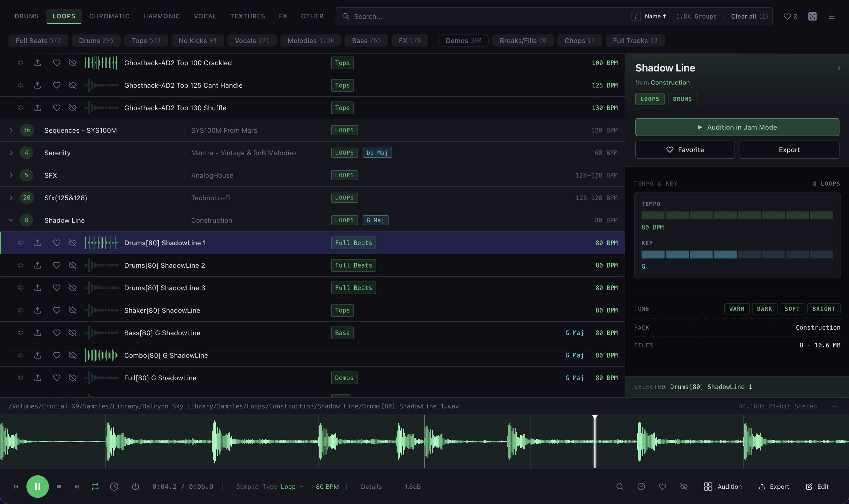Click Export in the bottom bar
The width and height of the screenshot is (849, 504).
774,487
